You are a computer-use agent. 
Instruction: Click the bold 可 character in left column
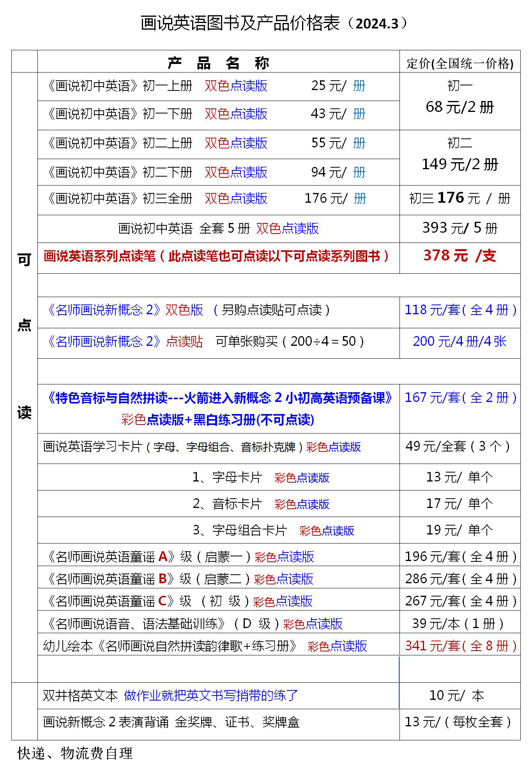pos(25,259)
